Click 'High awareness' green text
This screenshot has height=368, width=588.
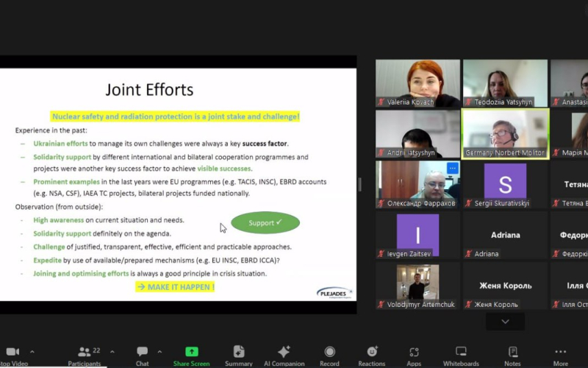pyautogui.click(x=59, y=220)
